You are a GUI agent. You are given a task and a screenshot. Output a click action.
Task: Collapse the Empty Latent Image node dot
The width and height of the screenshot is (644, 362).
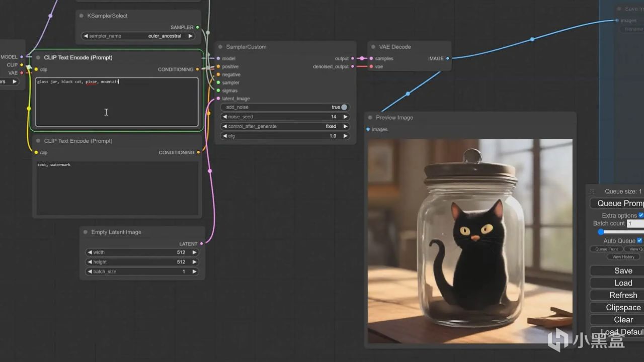86,232
